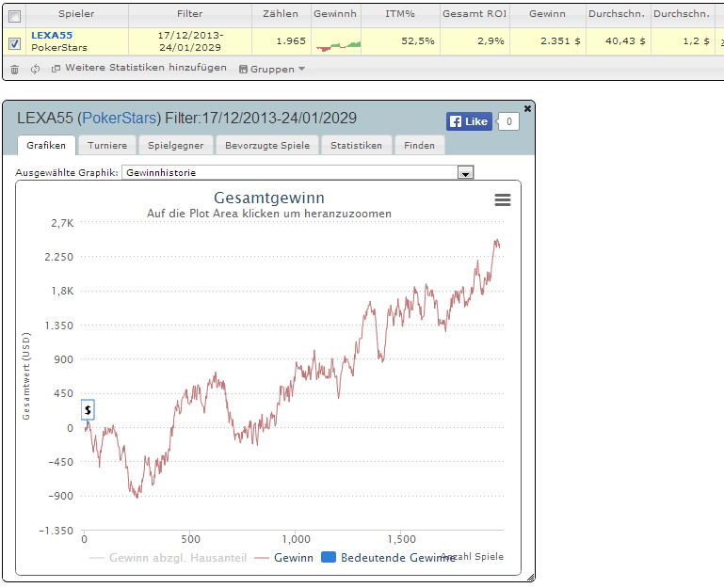Switch to the Statistiken tab
The width and height of the screenshot is (724, 588).
click(x=356, y=146)
